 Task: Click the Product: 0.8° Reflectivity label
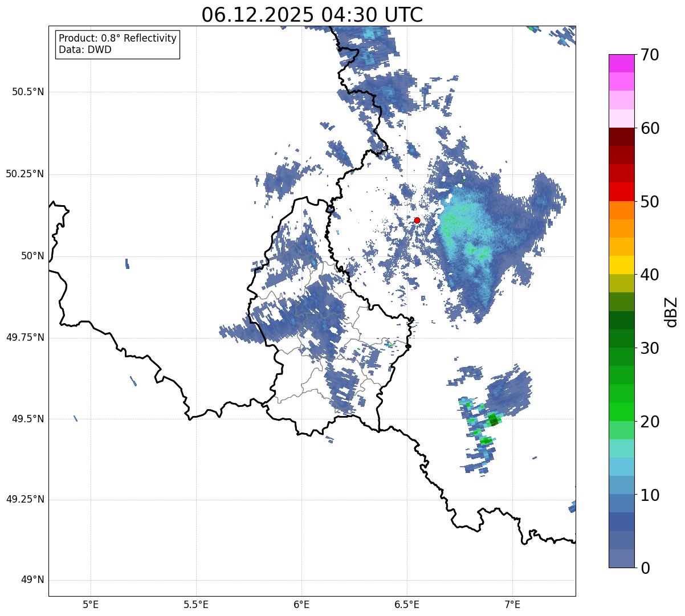pos(118,38)
